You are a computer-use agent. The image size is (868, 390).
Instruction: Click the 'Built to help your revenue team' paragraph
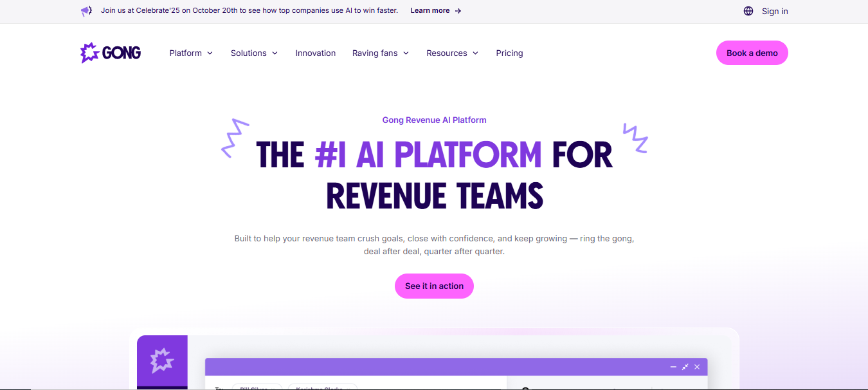(x=434, y=245)
